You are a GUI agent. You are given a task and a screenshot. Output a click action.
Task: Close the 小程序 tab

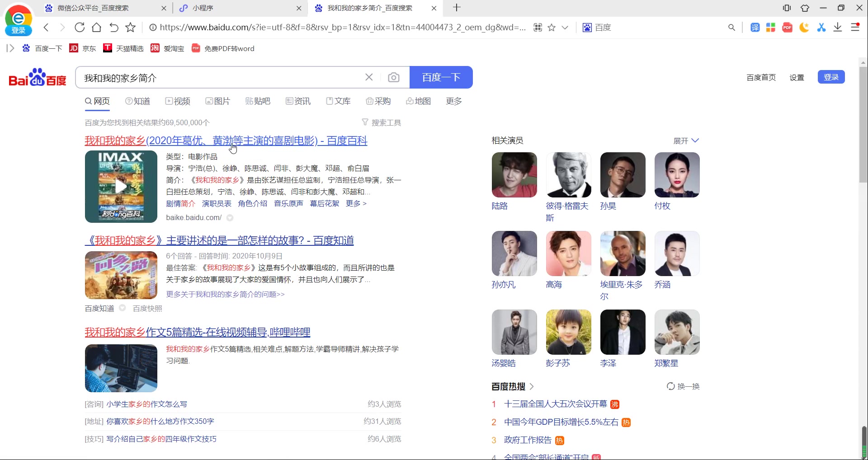(x=299, y=8)
